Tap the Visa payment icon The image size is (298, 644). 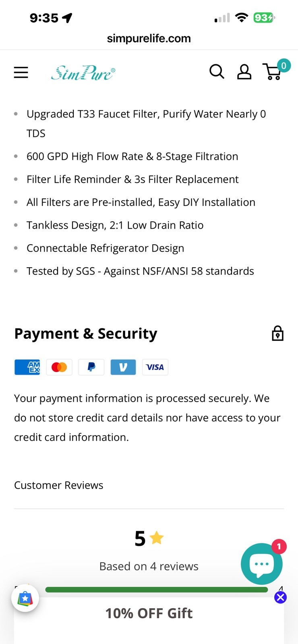tap(155, 367)
